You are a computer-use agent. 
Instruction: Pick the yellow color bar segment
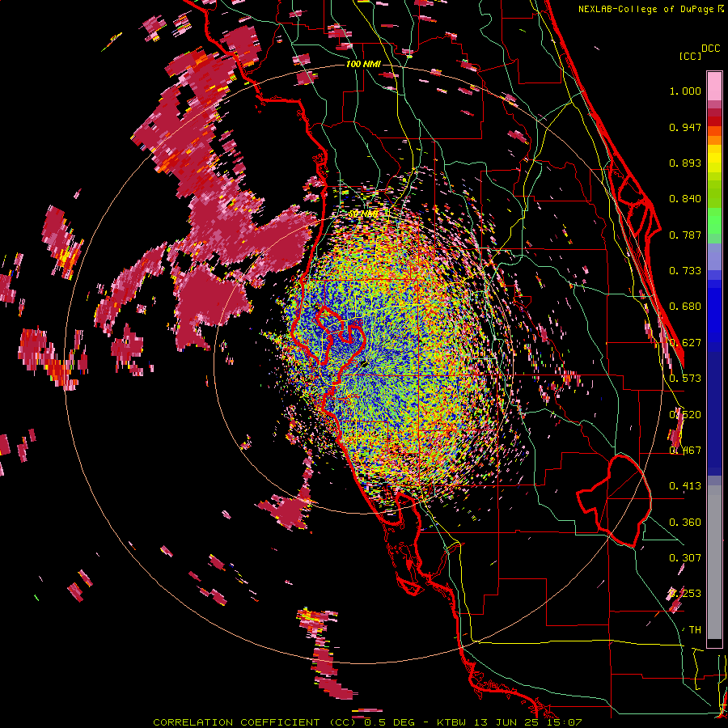click(714, 158)
